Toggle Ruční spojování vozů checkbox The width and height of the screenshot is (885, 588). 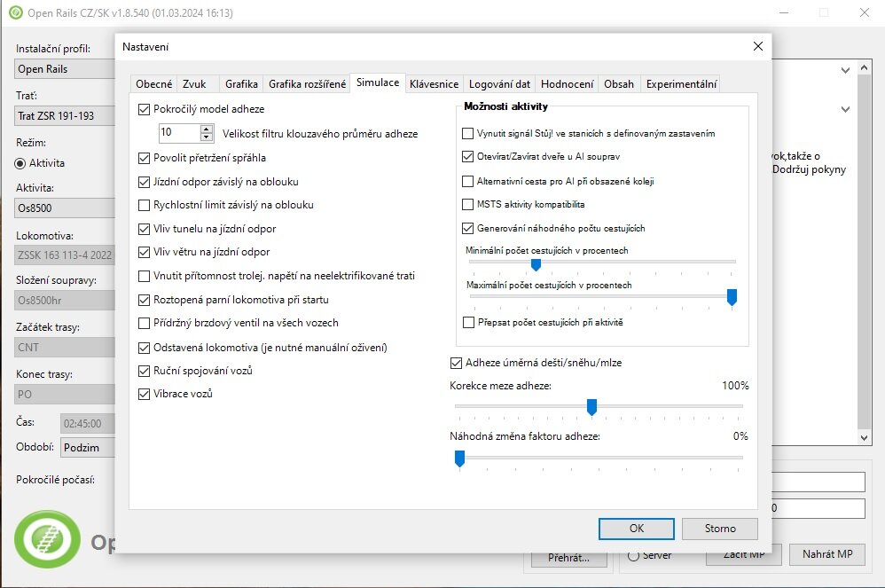pos(144,372)
